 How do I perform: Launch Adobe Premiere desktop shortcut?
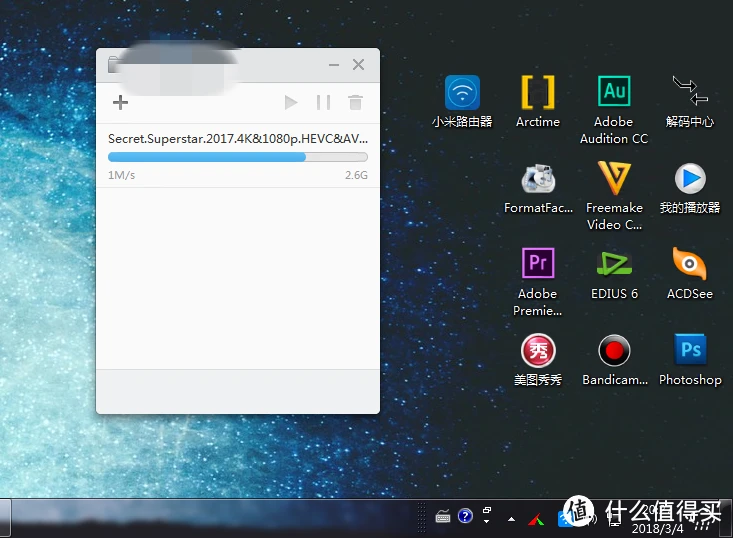click(x=538, y=282)
